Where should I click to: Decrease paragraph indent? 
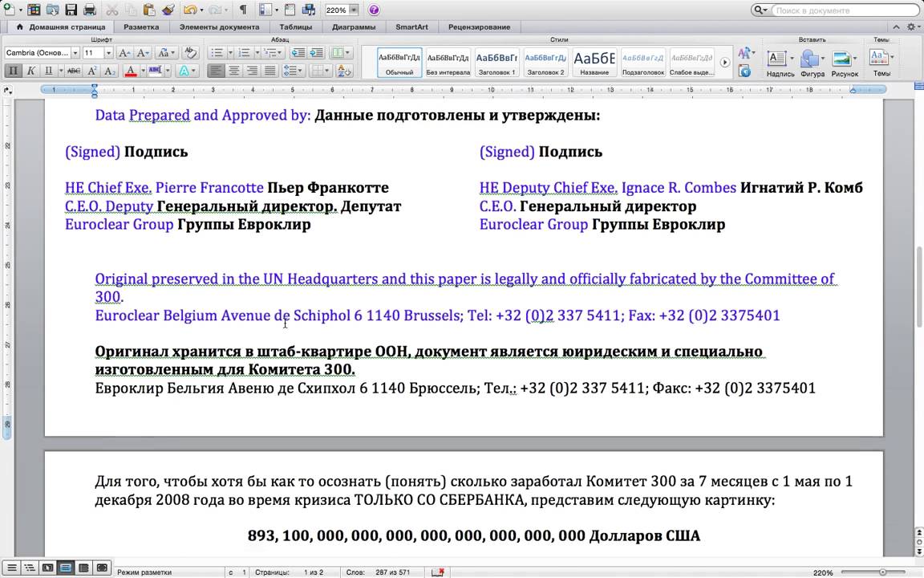point(298,53)
